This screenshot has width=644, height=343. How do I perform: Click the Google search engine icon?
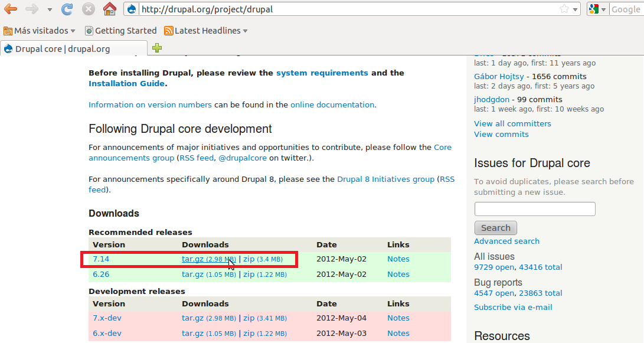[x=594, y=9]
